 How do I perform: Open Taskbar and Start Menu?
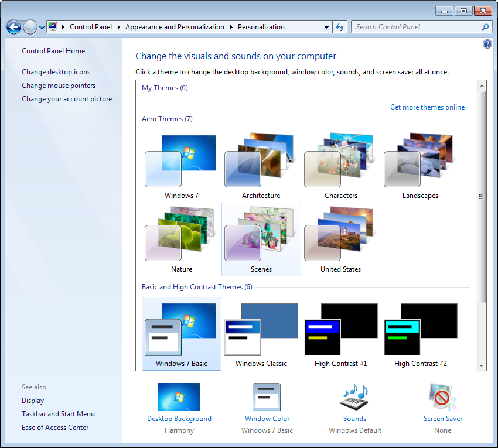58,414
